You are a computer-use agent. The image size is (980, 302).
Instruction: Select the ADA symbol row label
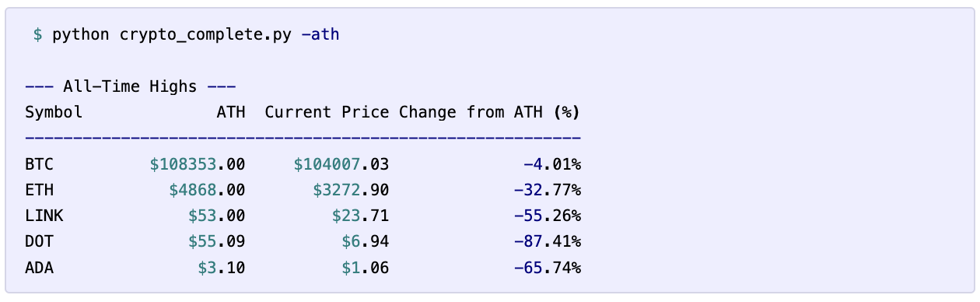[39, 268]
